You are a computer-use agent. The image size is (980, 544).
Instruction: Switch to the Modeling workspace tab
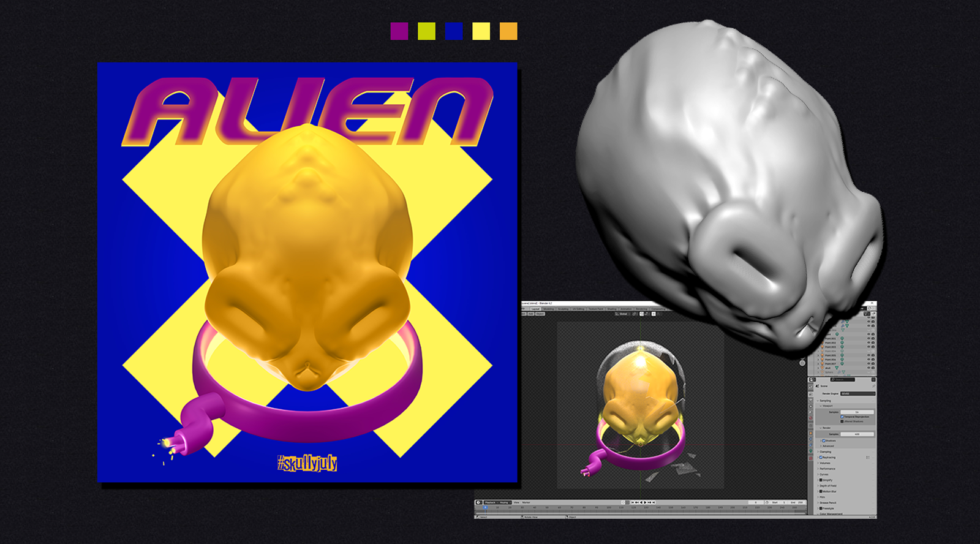click(549, 309)
